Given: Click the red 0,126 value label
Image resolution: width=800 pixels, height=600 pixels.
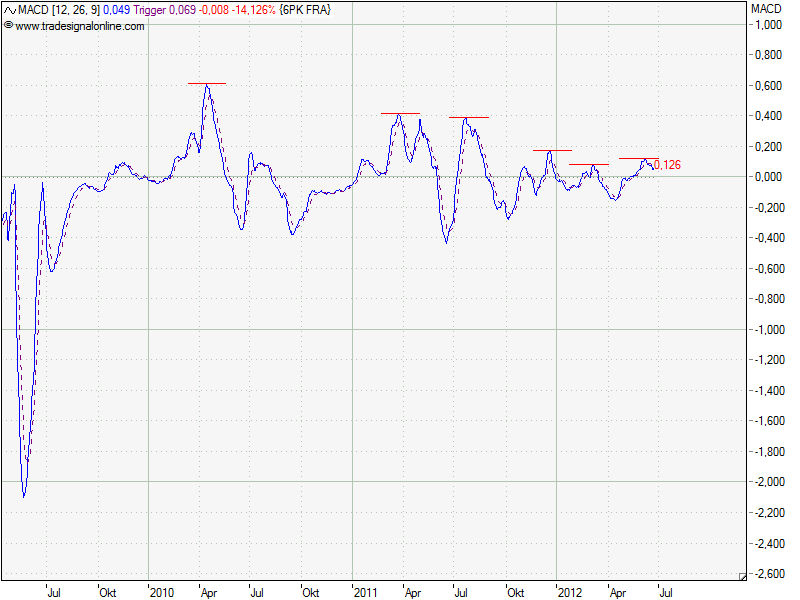Looking at the screenshot, I should [x=667, y=165].
